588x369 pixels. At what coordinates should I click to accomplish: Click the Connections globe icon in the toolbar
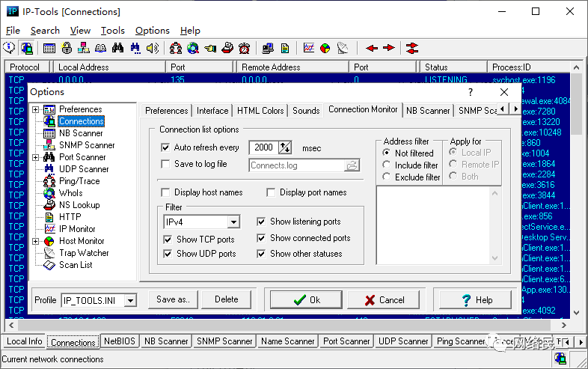click(27, 48)
